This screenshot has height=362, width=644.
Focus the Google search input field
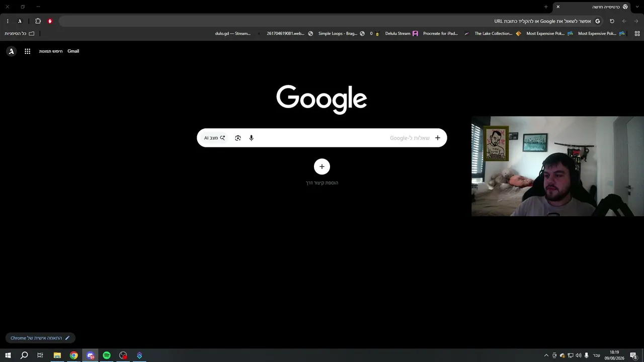pyautogui.click(x=322, y=138)
